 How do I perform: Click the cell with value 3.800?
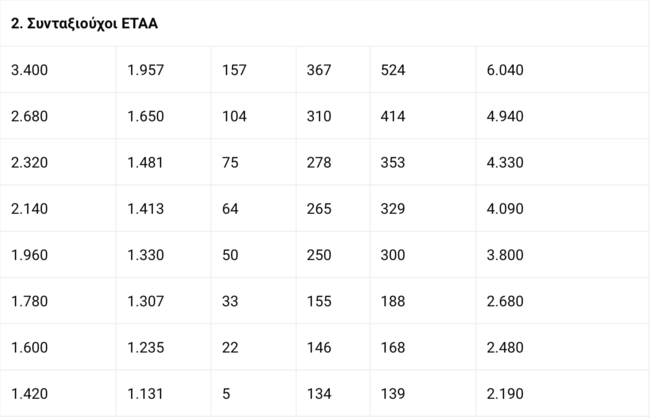[504, 254]
